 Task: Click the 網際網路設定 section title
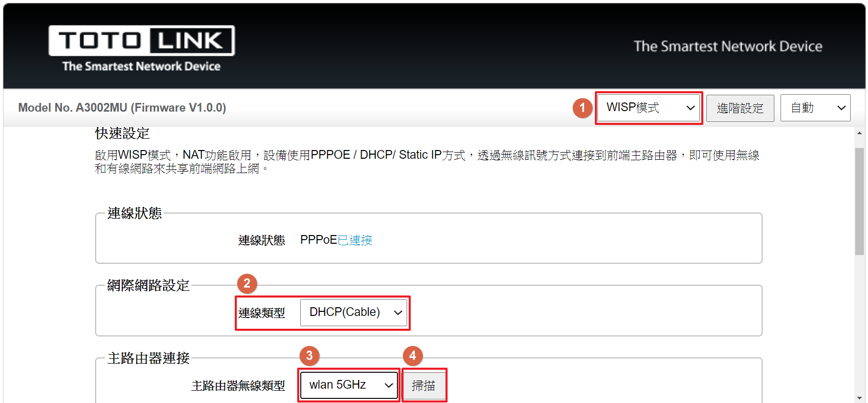(148, 285)
